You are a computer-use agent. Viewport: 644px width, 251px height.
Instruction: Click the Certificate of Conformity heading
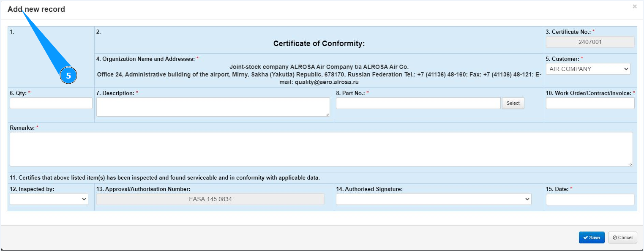(319, 44)
